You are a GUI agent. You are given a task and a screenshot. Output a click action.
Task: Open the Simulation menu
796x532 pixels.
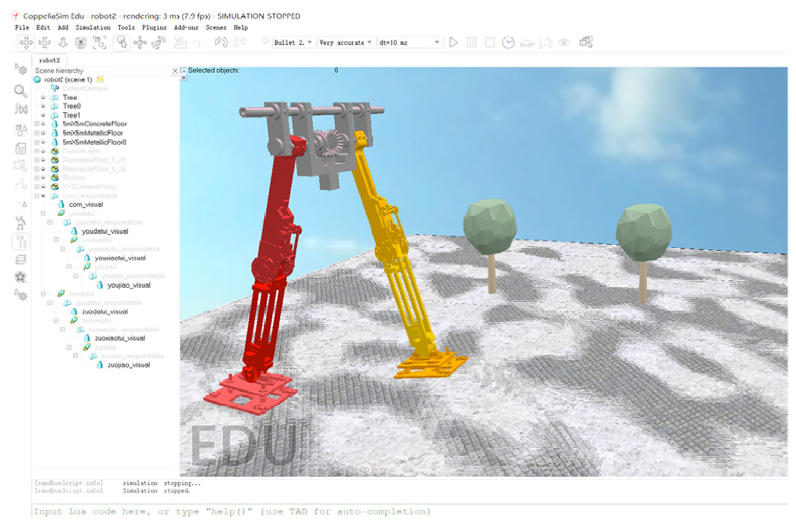click(93, 28)
